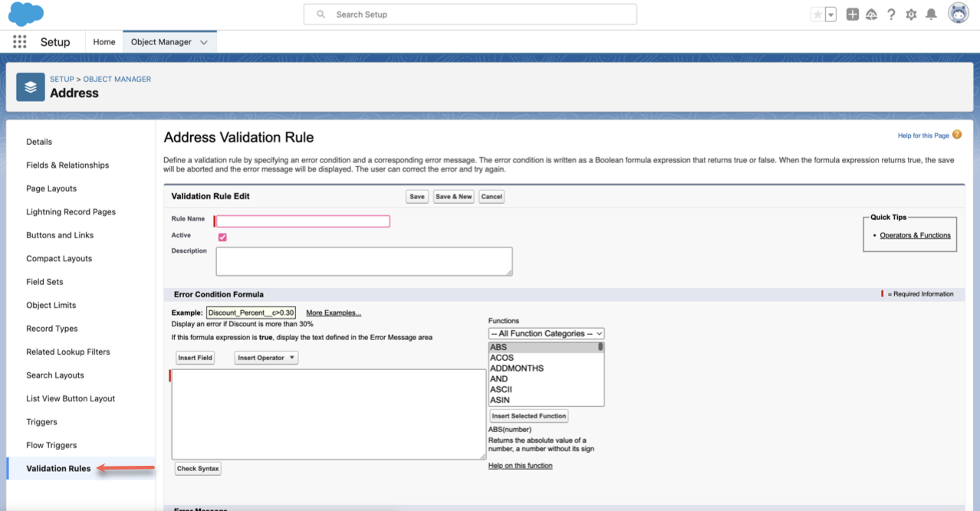Switch to the Home tab
Viewport: 980px width, 511px height.
tap(104, 42)
